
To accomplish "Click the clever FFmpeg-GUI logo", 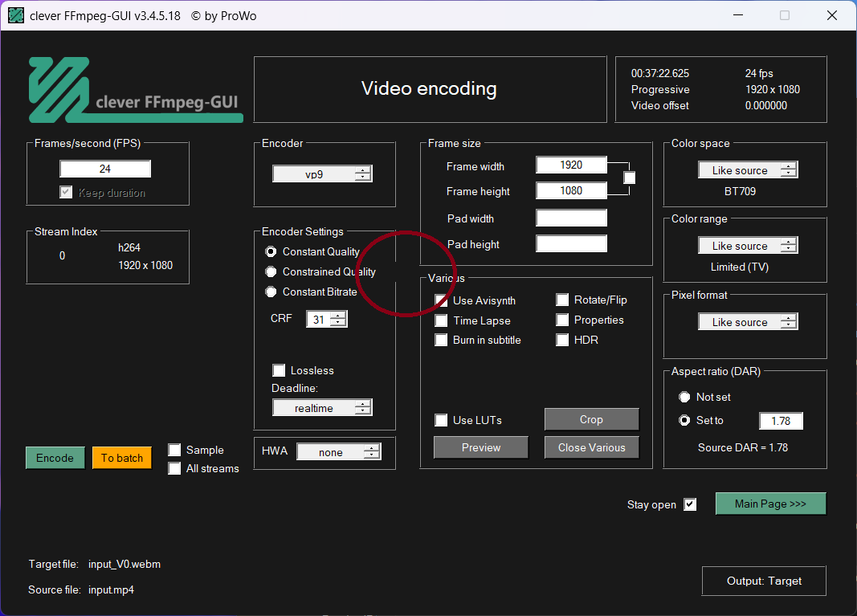I will pos(136,90).
